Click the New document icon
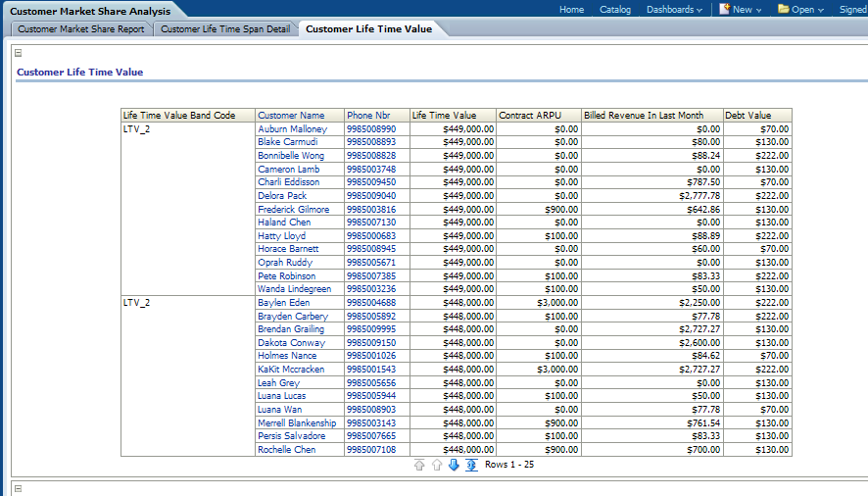 coord(724,9)
